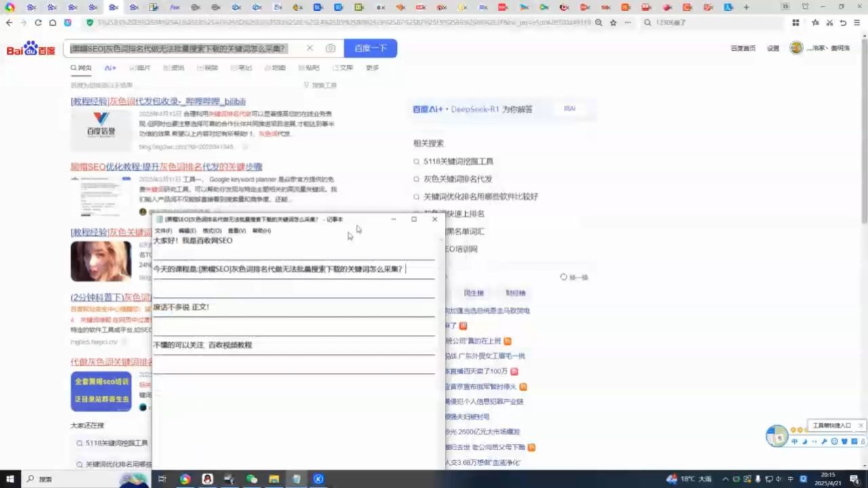The height and width of the screenshot is (488, 868).
Task: Open the 百度首页 link
Action: [x=743, y=48]
